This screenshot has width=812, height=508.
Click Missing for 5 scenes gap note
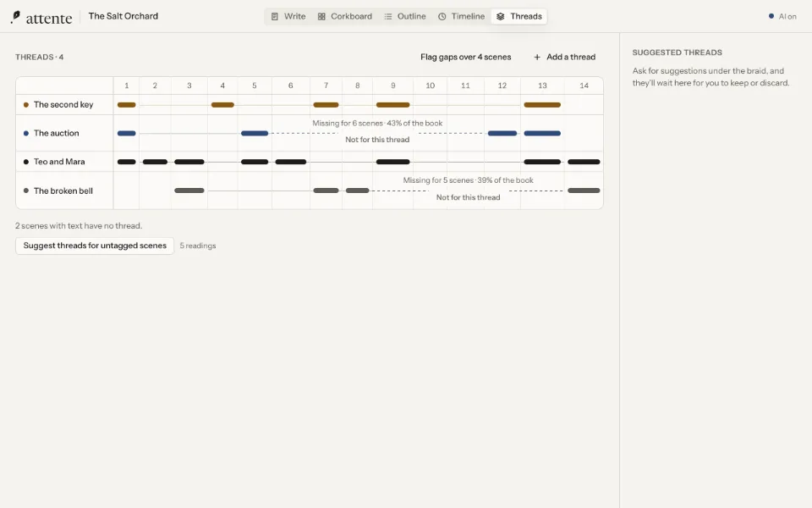[x=468, y=180]
